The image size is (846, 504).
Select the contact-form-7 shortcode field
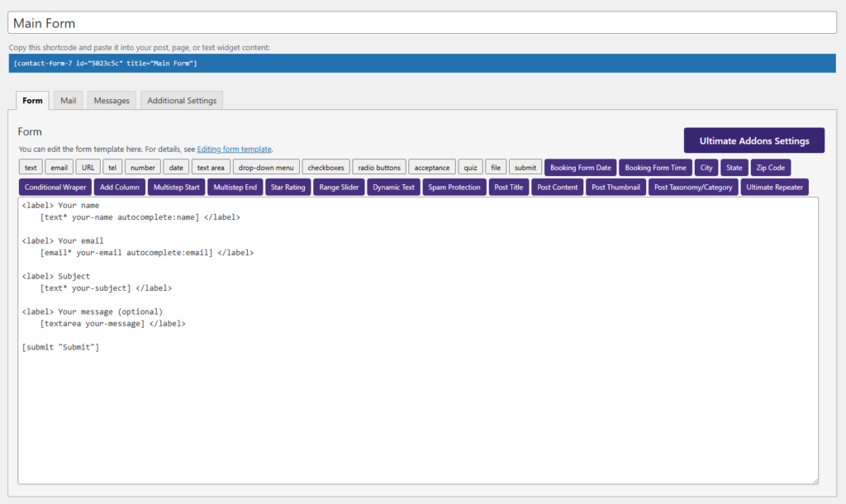pos(422,63)
